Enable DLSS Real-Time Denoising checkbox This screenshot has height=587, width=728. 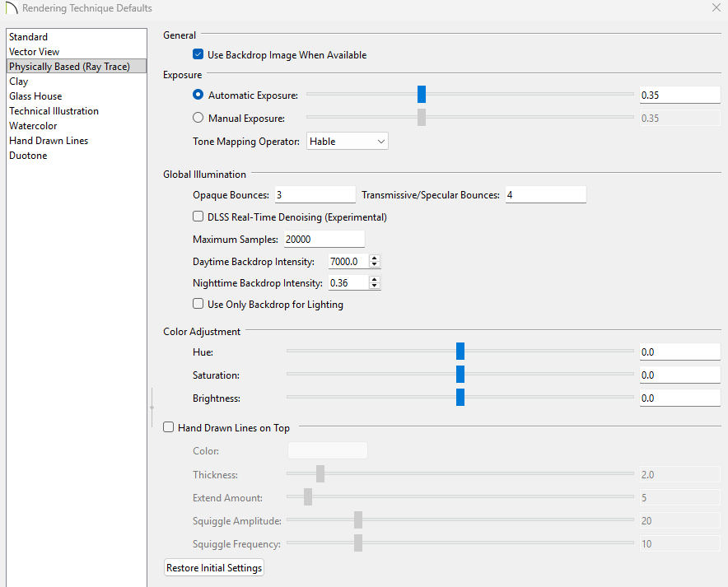pos(198,217)
